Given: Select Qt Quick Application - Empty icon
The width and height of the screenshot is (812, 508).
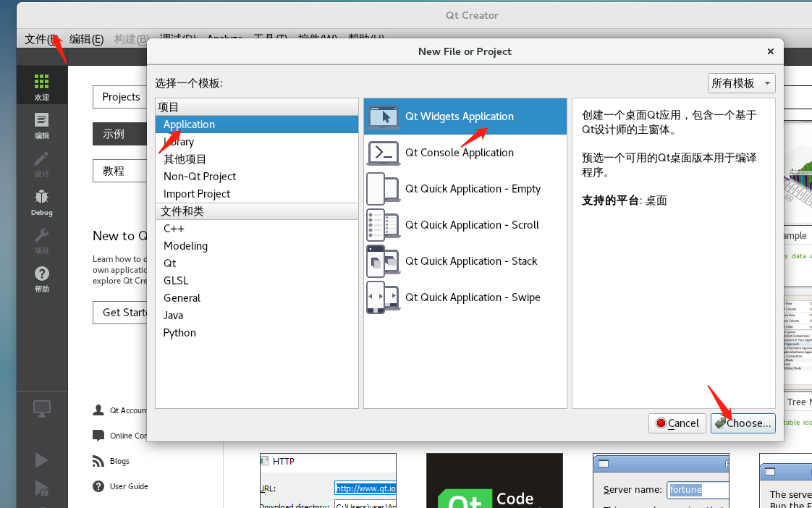Looking at the screenshot, I should click(384, 189).
